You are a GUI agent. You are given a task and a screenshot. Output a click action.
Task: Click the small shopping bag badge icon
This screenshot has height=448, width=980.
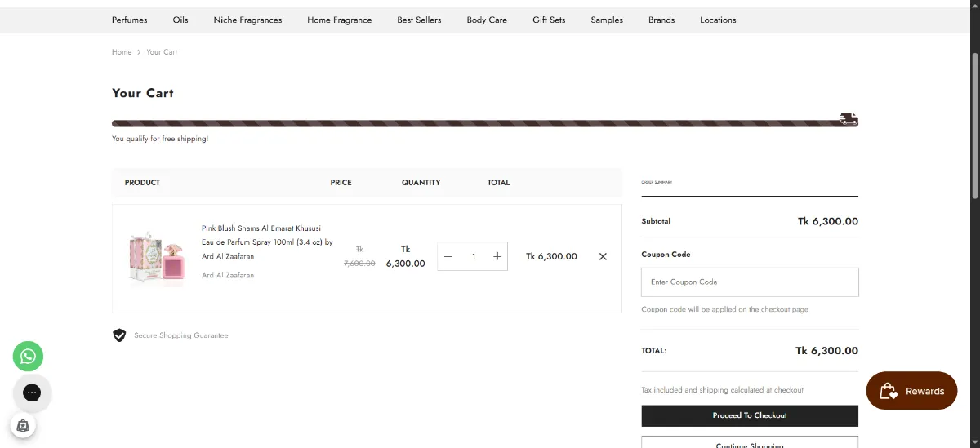tap(23, 425)
